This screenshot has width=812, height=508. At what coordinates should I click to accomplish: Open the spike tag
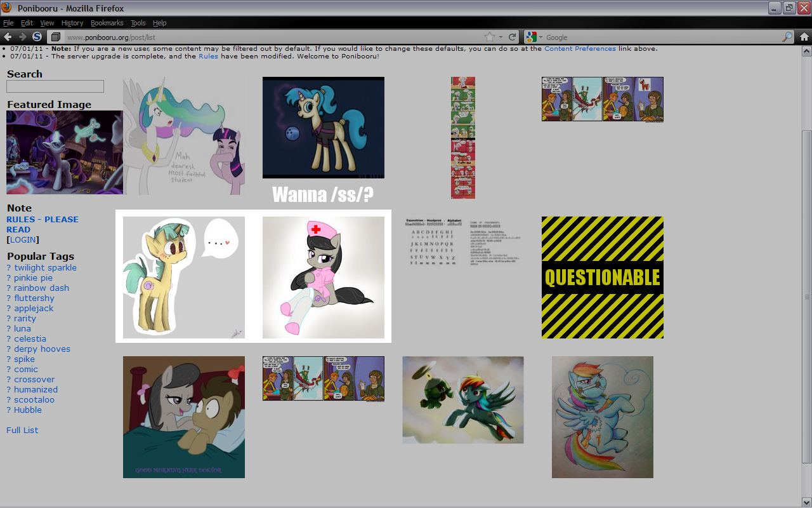tap(24, 359)
